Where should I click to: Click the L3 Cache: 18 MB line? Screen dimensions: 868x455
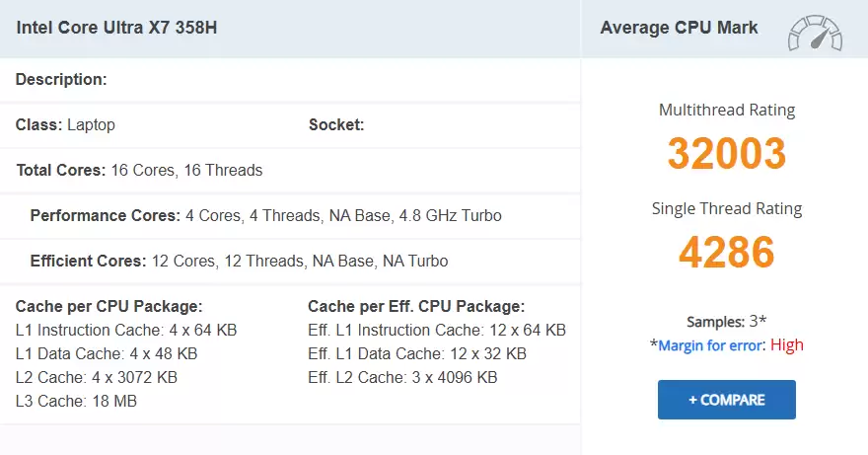[76, 401]
